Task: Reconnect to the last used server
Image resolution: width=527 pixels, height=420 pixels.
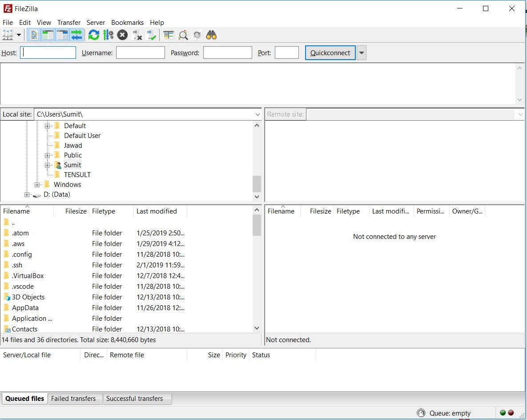Action: [151, 35]
